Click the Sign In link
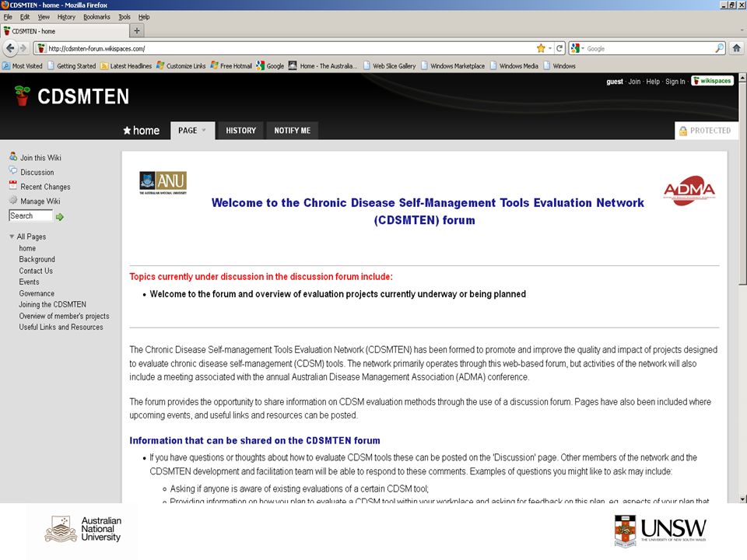 (675, 82)
